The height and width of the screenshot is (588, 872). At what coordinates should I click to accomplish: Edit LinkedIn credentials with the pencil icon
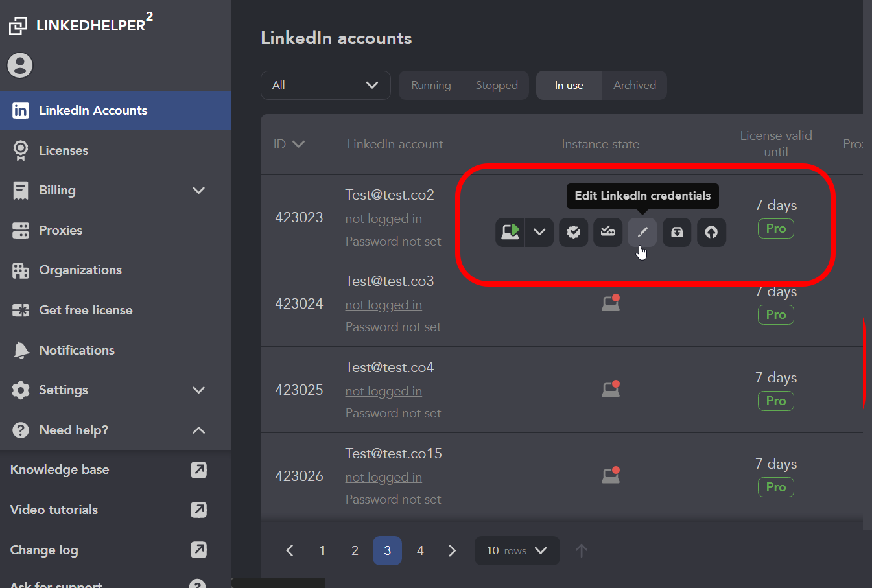pyautogui.click(x=642, y=232)
